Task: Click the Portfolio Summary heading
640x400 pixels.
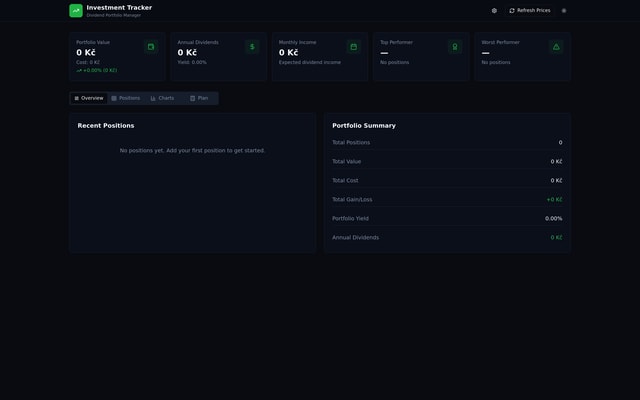Action: [x=364, y=126]
